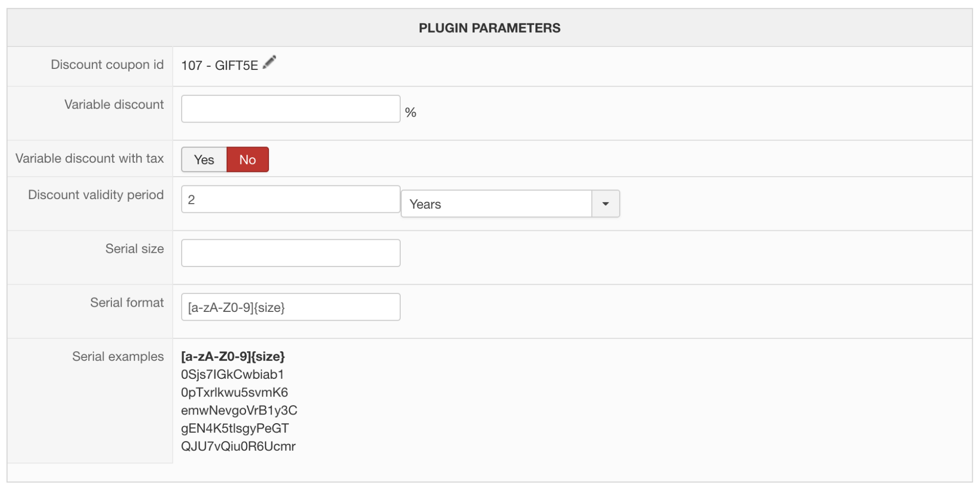Click serial example QJU7vQiu0R6Ucmr

(238, 447)
